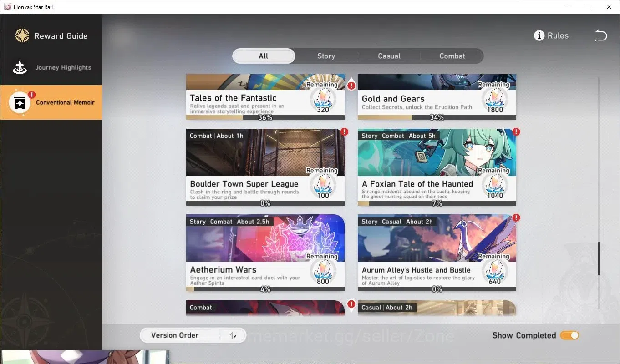Click alert badge on A Foxian Tale card
Screen dimensions: 620x364
pos(516,131)
